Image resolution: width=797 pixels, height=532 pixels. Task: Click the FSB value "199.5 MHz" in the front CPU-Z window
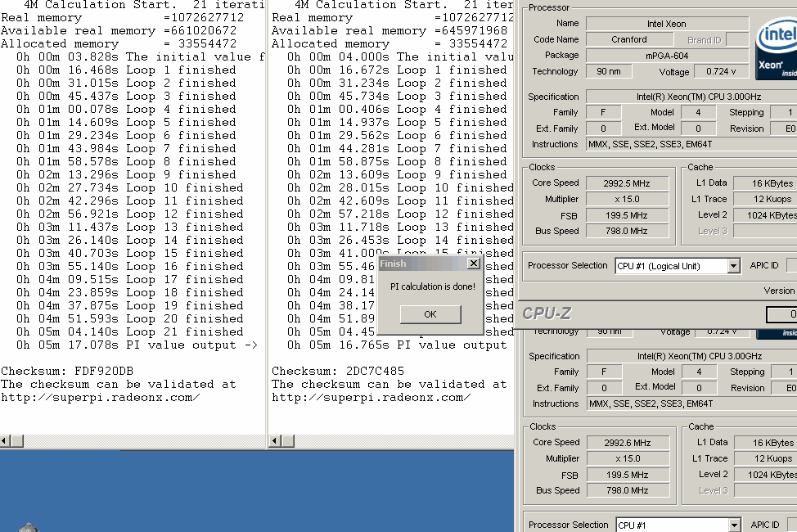pyautogui.click(x=627, y=215)
